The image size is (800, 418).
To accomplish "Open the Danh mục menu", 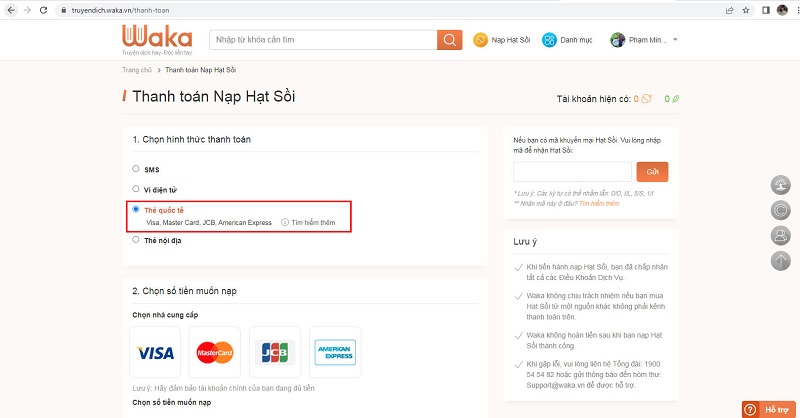I will coord(569,40).
